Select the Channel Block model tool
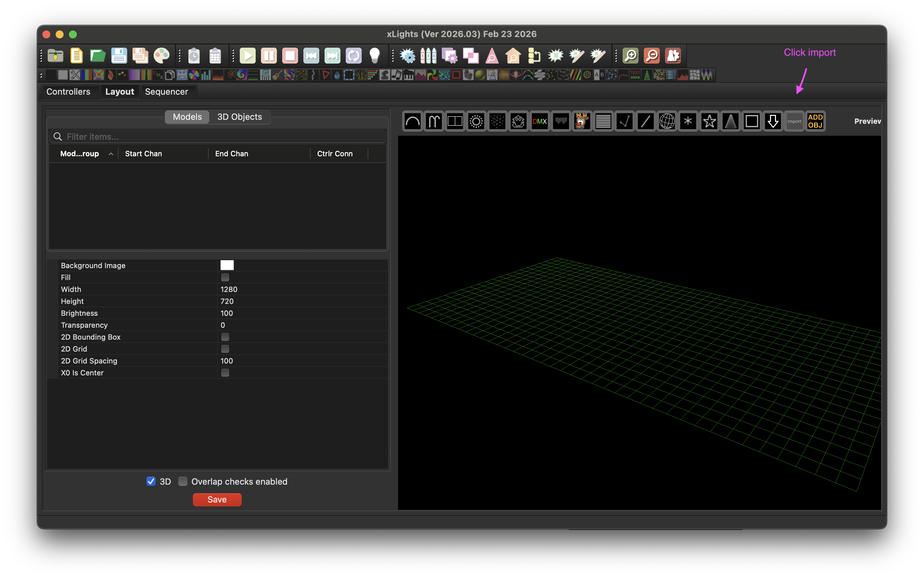The height and width of the screenshot is (578, 924). click(x=455, y=121)
